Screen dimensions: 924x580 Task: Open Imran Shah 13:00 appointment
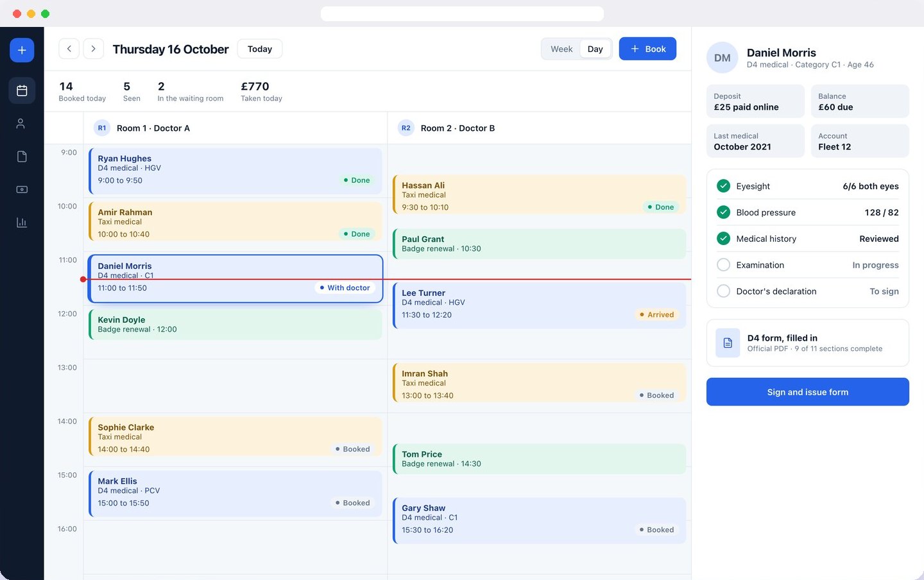tap(540, 383)
